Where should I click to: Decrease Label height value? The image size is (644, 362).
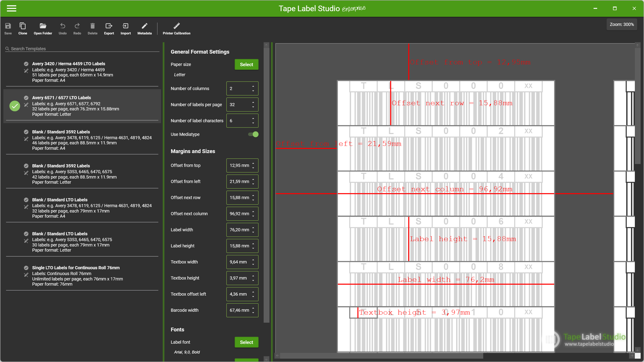[x=253, y=248]
